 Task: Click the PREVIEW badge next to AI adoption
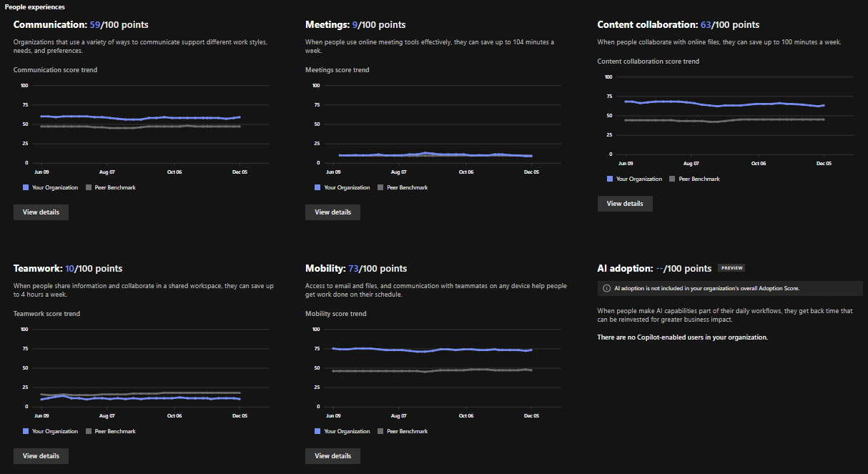point(731,268)
